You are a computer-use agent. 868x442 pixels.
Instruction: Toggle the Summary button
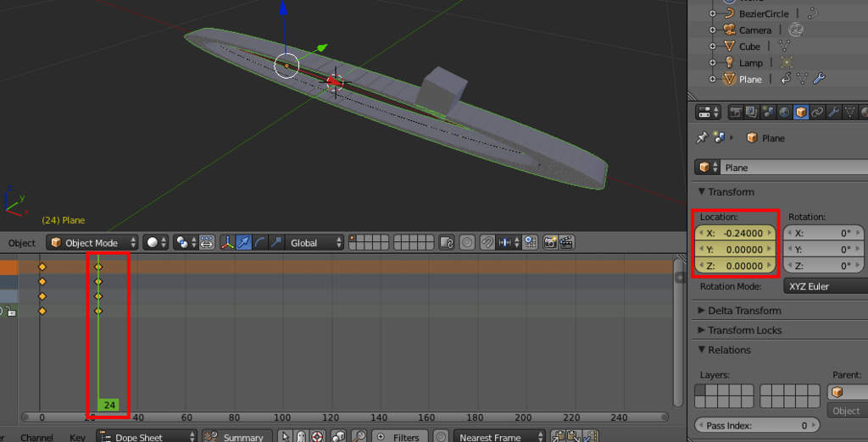pos(237,438)
